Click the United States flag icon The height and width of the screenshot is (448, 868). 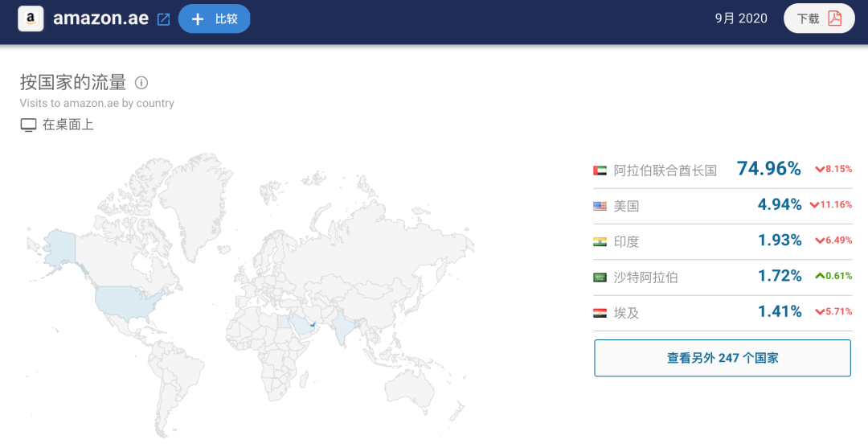[x=600, y=206]
